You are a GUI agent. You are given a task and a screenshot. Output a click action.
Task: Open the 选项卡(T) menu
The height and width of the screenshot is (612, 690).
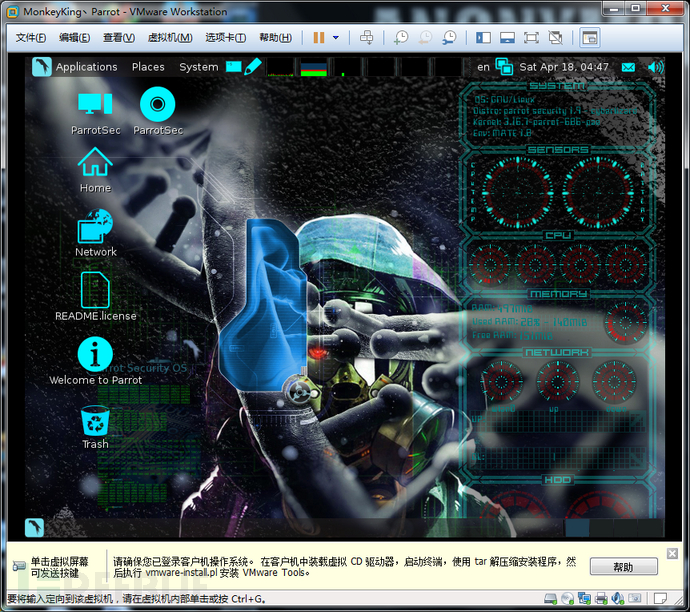[225, 38]
